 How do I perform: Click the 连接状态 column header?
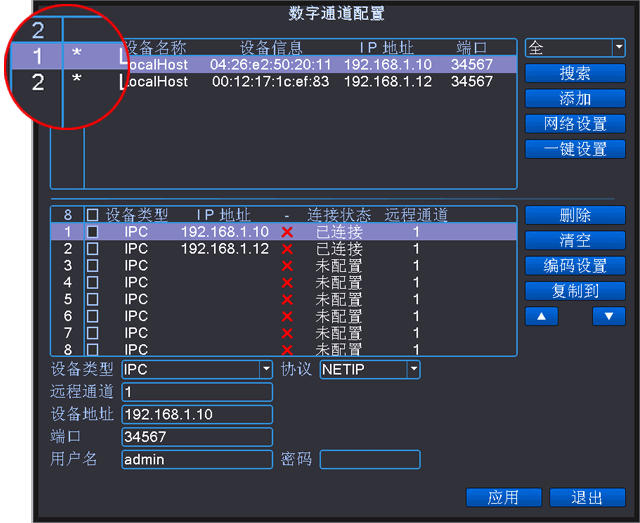pyautogui.click(x=339, y=215)
